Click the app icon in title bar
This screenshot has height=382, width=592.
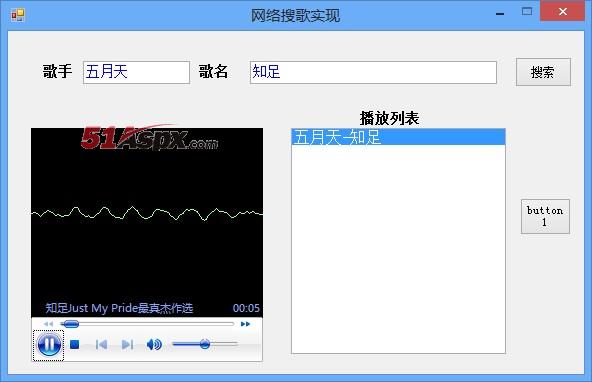pyautogui.click(x=18, y=15)
